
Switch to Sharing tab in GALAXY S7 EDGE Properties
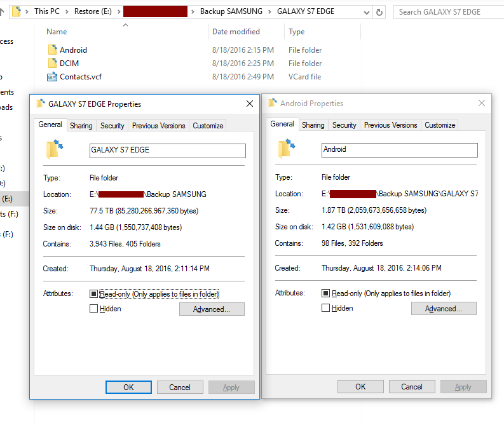click(81, 126)
